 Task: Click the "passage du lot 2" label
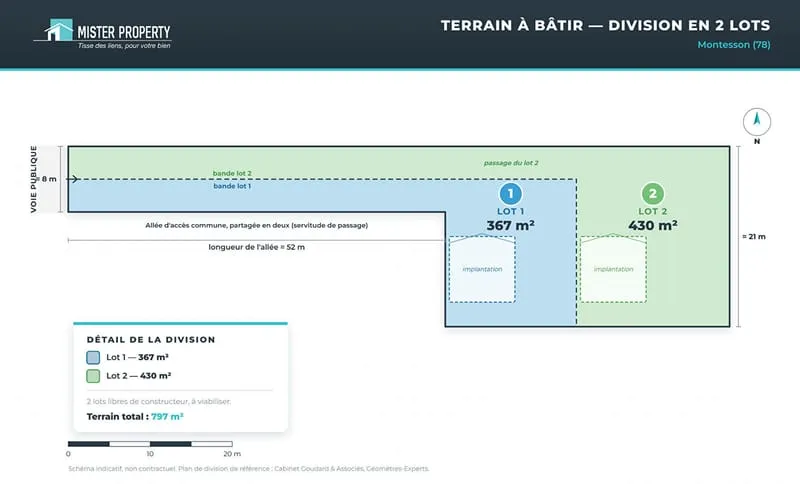pyautogui.click(x=511, y=163)
